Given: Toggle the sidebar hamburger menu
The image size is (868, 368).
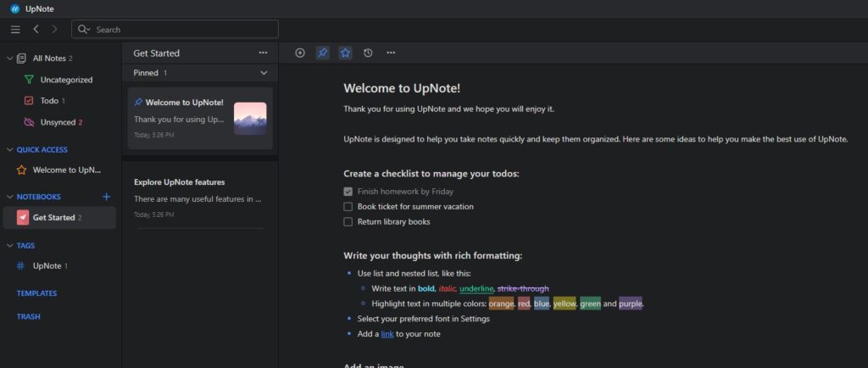Looking at the screenshot, I should [x=15, y=30].
